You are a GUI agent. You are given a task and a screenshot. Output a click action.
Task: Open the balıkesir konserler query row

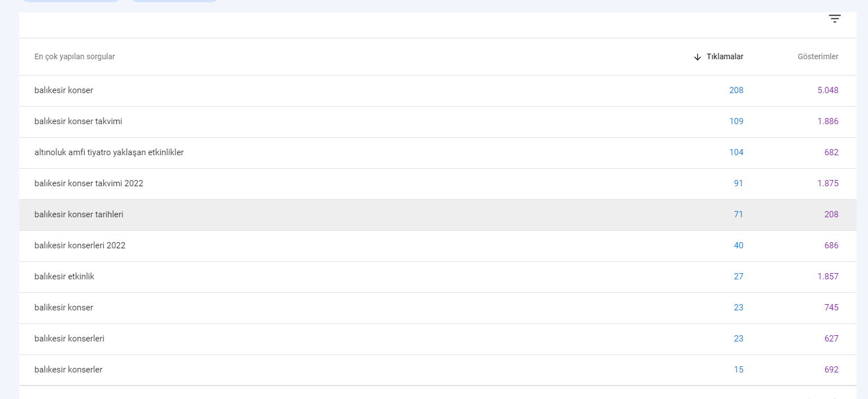coord(438,370)
